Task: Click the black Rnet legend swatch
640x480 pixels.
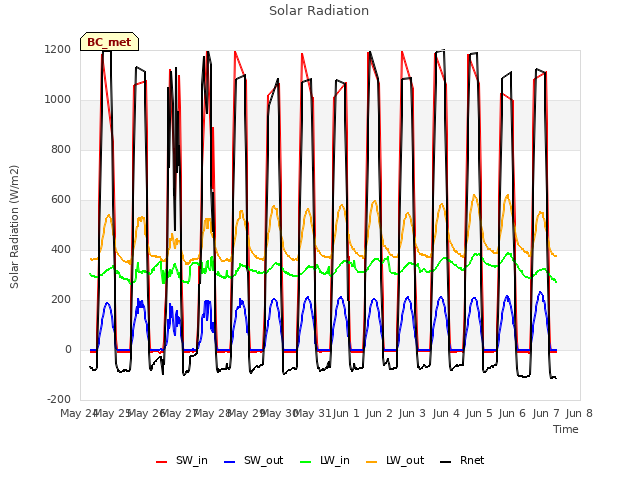Action: point(446,462)
